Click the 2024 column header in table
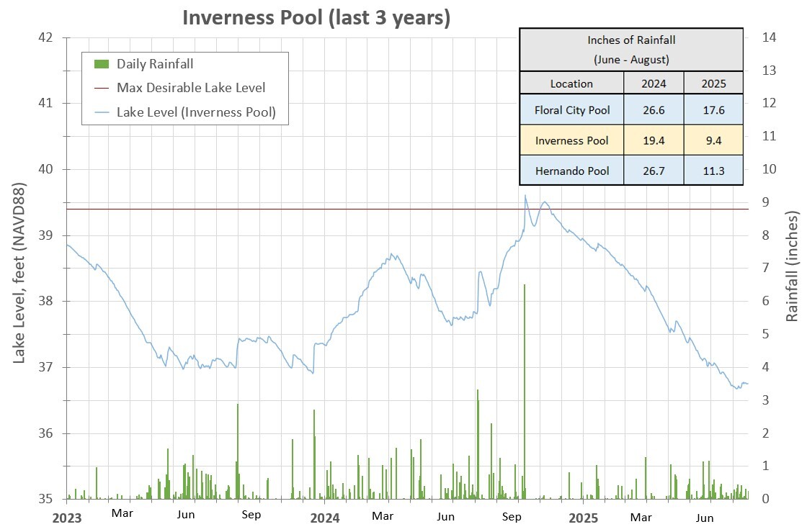The height and width of the screenshot is (532, 807). pyautogui.click(x=654, y=84)
